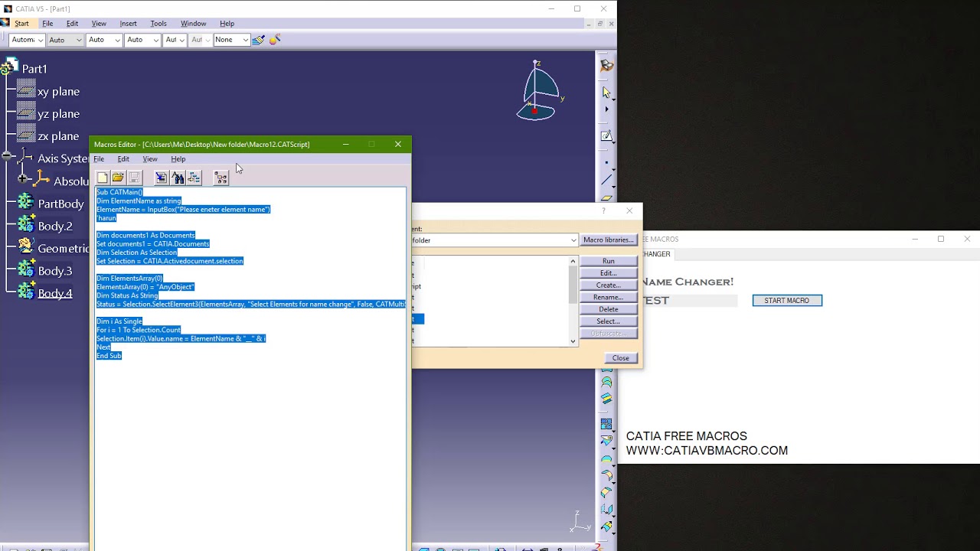Click the paintbrush icon in CATIA graphic properties toolbar
Screen dimensions: 980x551
pyautogui.click(x=259, y=39)
